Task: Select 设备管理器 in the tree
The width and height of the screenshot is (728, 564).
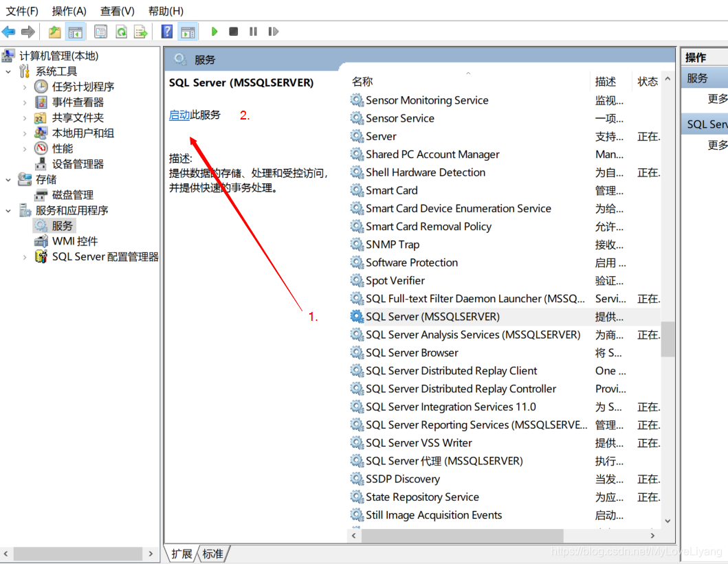Action: click(x=78, y=163)
